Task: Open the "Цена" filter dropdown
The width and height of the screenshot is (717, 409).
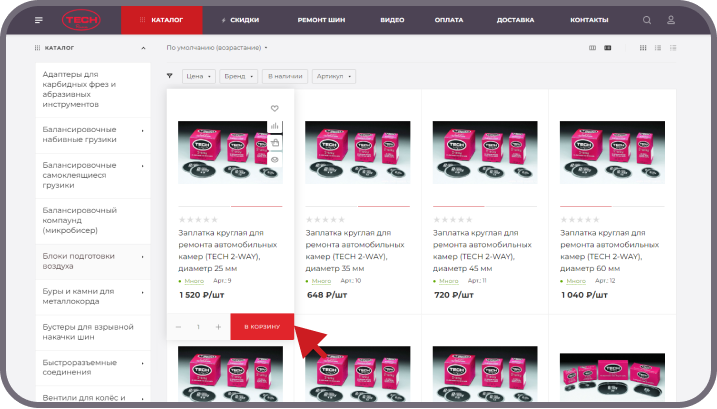Action: pos(198,76)
